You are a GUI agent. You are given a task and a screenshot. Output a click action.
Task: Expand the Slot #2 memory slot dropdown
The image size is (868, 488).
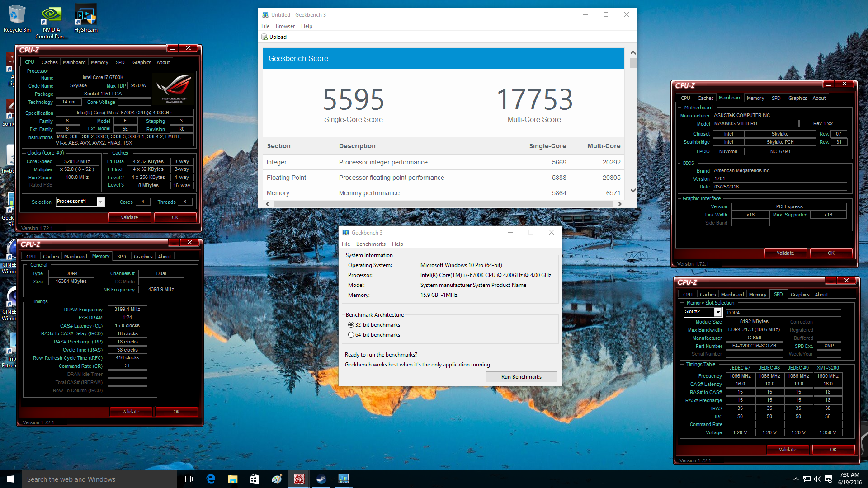click(x=717, y=312)
